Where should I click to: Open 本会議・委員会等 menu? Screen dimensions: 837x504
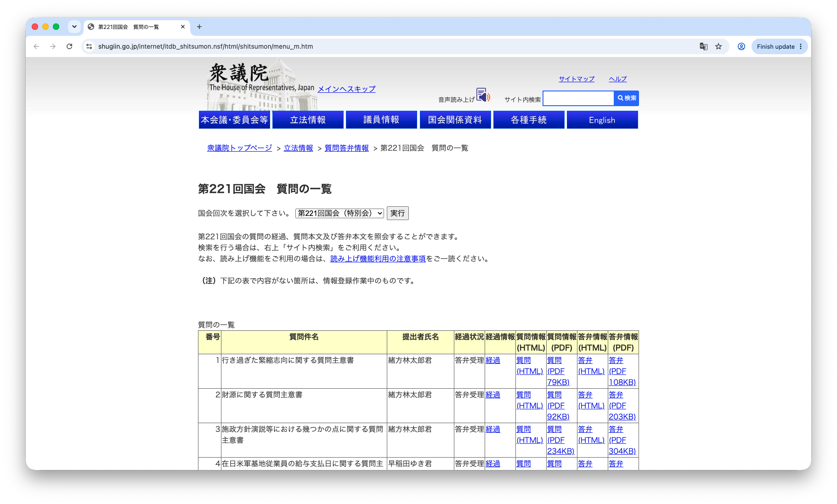pos(234,120)
